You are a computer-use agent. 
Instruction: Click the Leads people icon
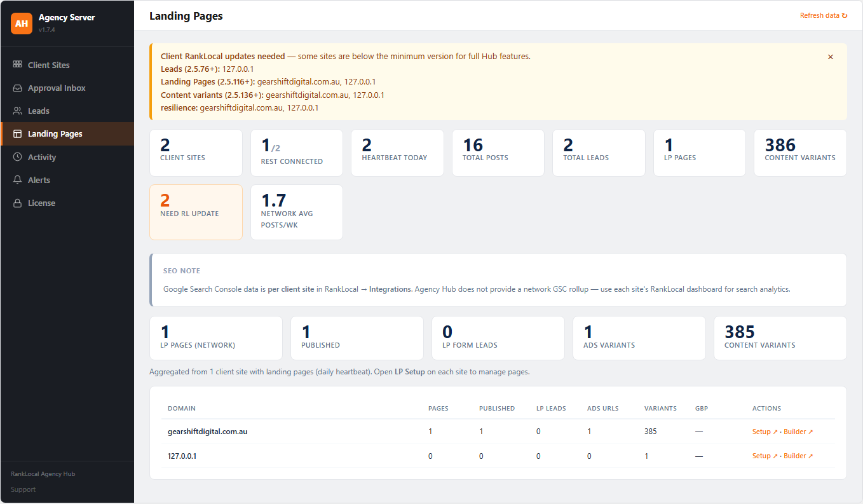point(17,111)
